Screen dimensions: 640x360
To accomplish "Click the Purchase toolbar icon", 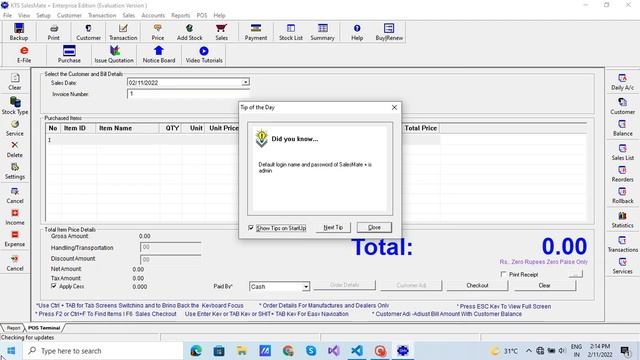I will pyautogui.click(x=69, y=54).
